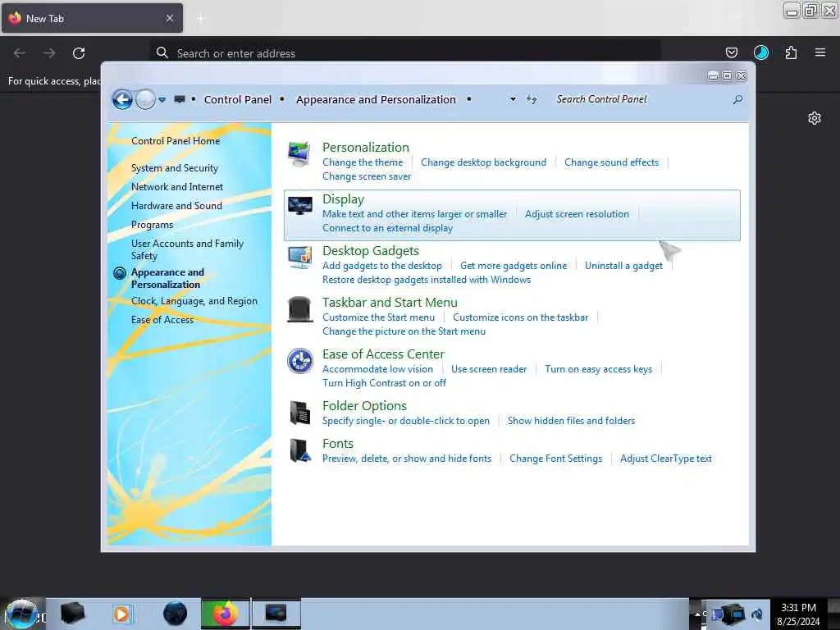The width and height of the screenshot is (840, 630).
Task: Click the Control Panel forward arrow button
Action: pyautogui.click(x=145, y=99)
